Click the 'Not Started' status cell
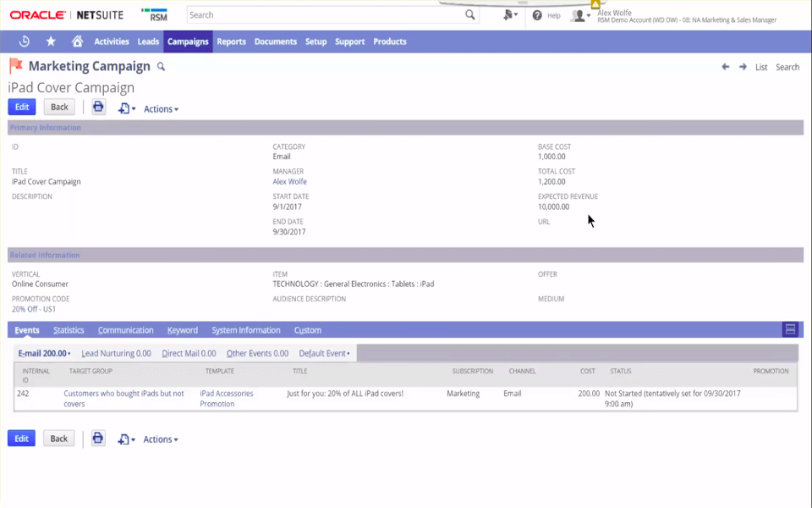Screen dimensions: 812x508 672,399
